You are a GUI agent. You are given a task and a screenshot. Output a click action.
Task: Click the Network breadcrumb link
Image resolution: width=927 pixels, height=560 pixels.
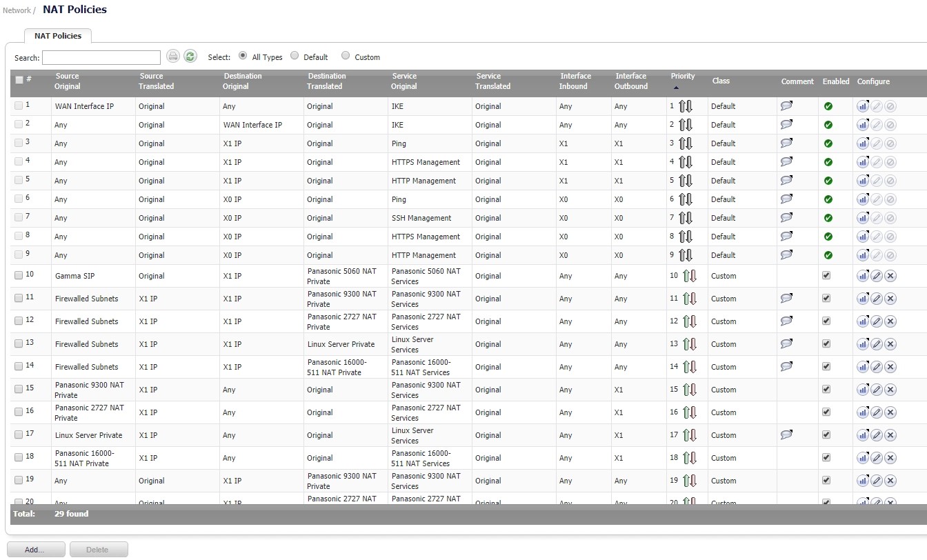(x=17, y=10)
